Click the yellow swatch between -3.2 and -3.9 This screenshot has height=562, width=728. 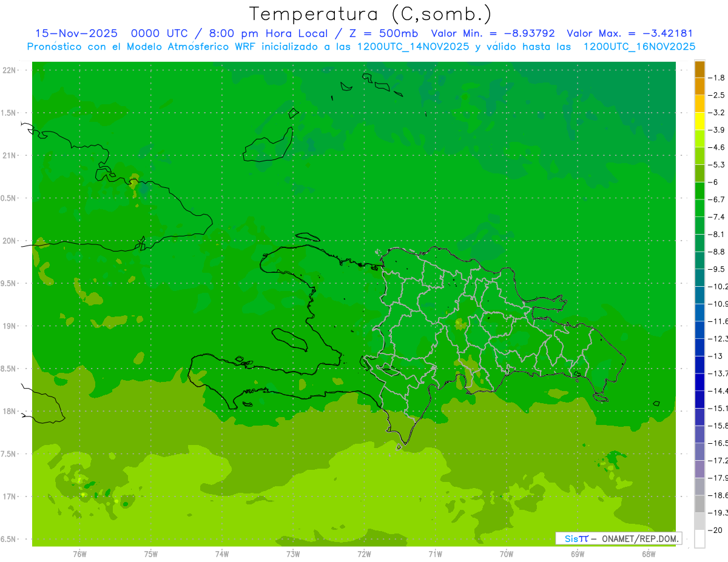699,121
